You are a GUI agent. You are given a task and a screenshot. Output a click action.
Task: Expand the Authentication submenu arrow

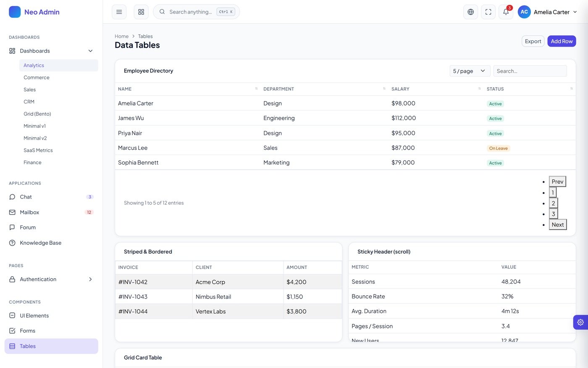click(x=90, y=279)
